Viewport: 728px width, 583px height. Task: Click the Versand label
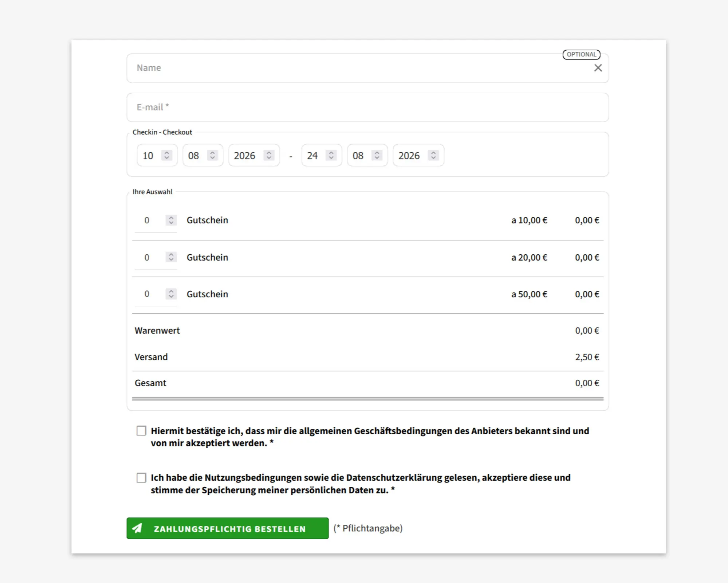(151, 357)
